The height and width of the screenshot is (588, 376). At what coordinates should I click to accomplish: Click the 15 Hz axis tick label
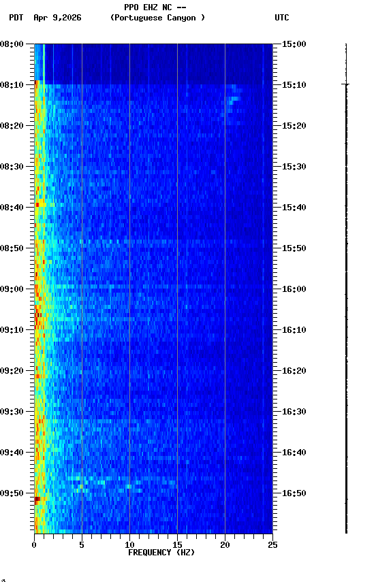pyautogui.click(x=177, y=545)
